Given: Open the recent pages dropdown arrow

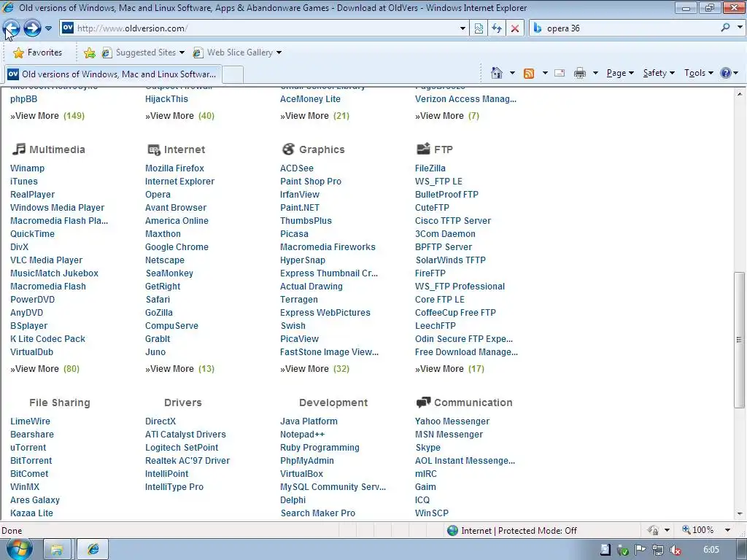Looking at the screenshot, I should click(x=49, y=28).
